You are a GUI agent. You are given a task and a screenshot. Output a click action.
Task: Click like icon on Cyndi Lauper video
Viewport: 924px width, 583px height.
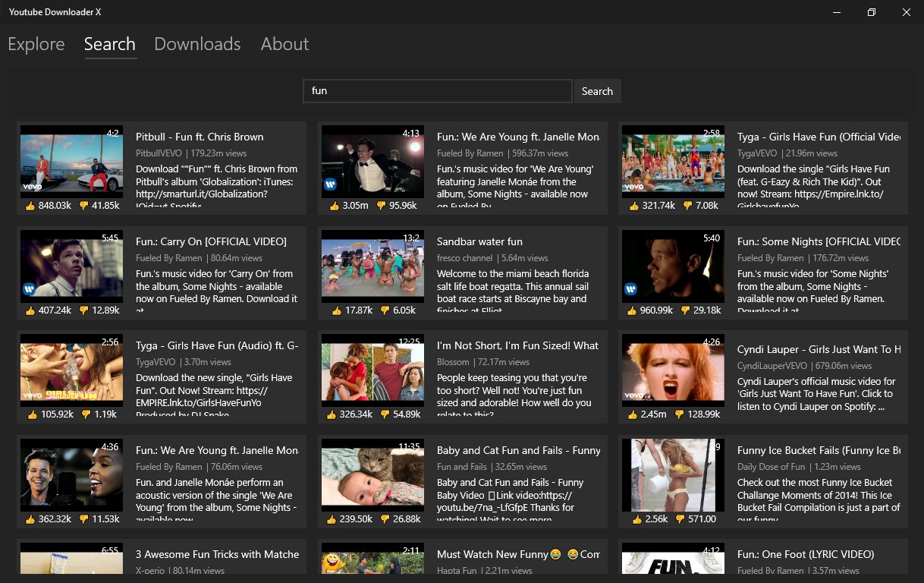[633, 414]
